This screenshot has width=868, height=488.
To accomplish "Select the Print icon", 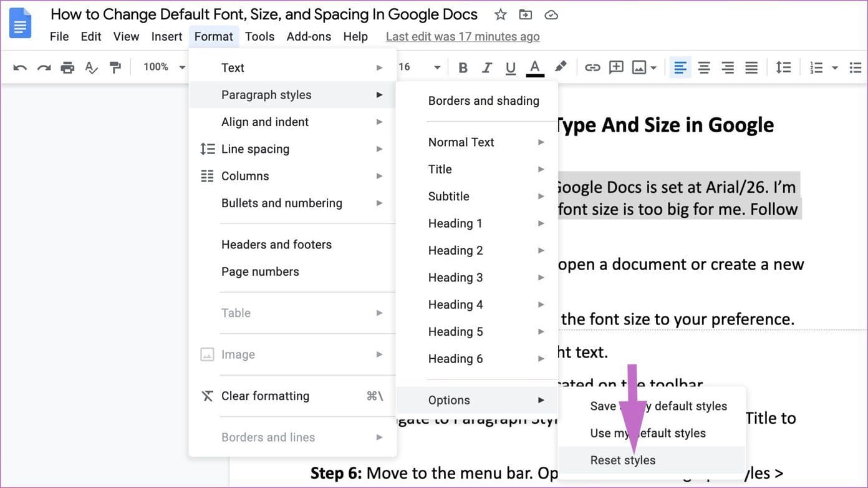I will click(x=67, y=67).
